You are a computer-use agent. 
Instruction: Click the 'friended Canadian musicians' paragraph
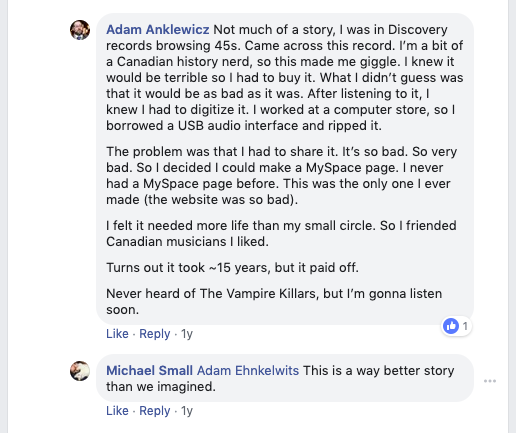(x=281, y=234)
